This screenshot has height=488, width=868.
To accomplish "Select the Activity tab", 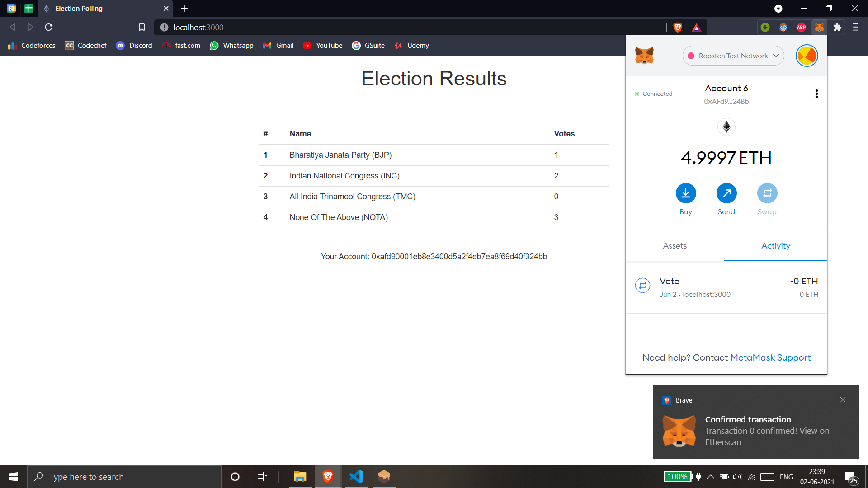I will [775, 246].
